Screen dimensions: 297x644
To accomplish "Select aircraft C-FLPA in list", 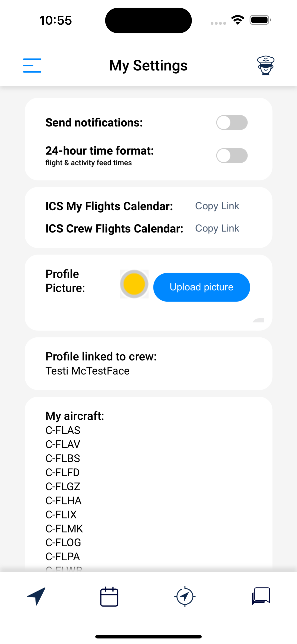I will coord(63,556).
